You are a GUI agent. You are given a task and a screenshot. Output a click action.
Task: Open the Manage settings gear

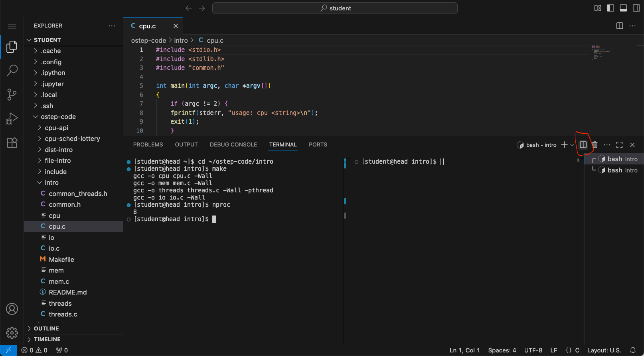click(12, 332)
